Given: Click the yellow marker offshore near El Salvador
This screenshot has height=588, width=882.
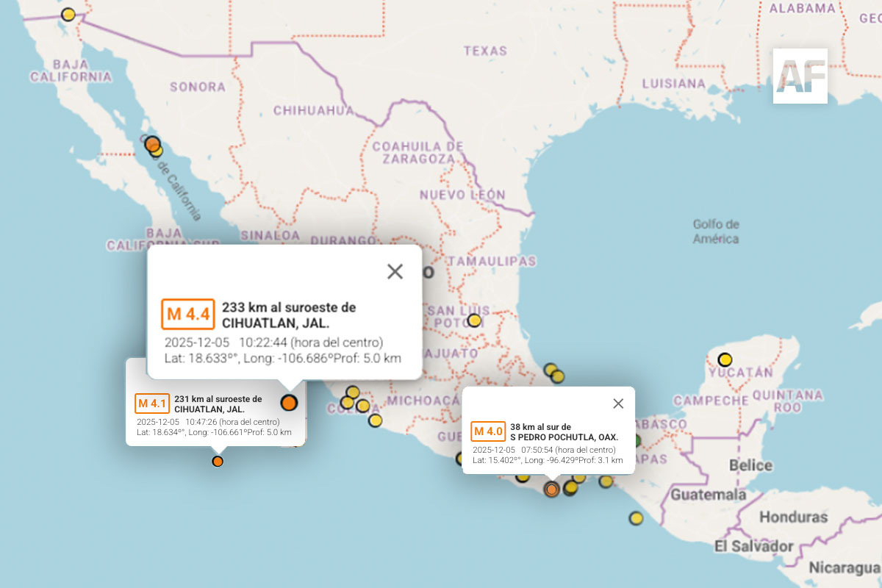Looking at the screenshot, I should coord(636,518).
